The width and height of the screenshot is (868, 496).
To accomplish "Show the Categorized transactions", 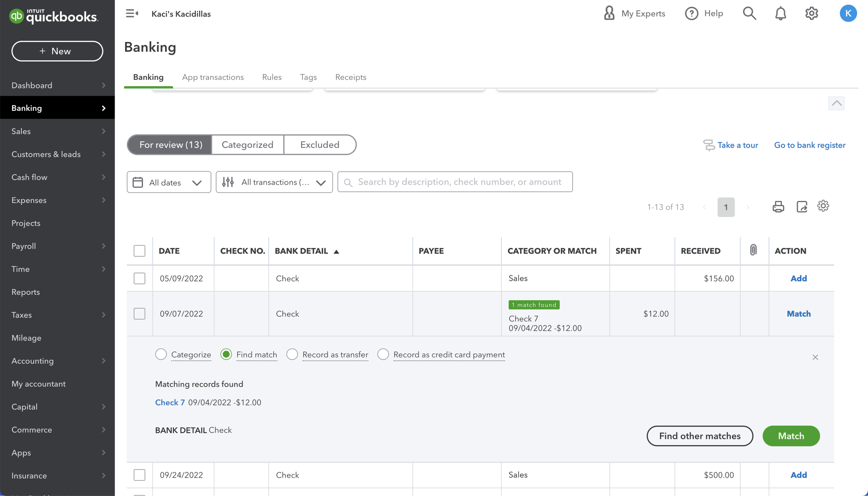I will point(248,145).
